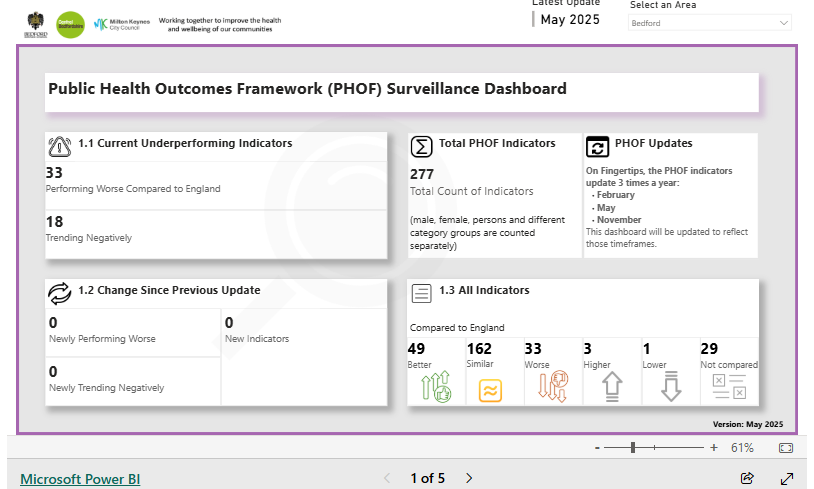The height and width of the screenshot is (489, 814).
Task: Click the 'November' update month bullet
Action: pos(619,220)
